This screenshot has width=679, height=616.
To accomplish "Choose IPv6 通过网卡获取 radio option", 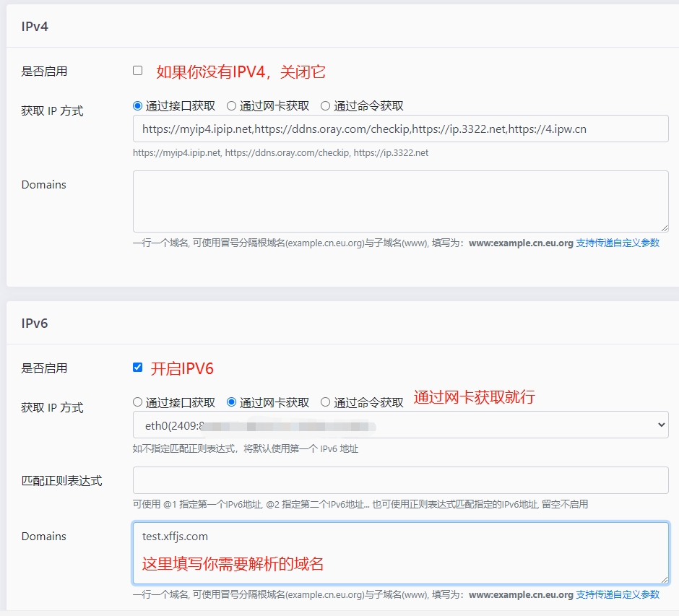I will coord(231,402).
